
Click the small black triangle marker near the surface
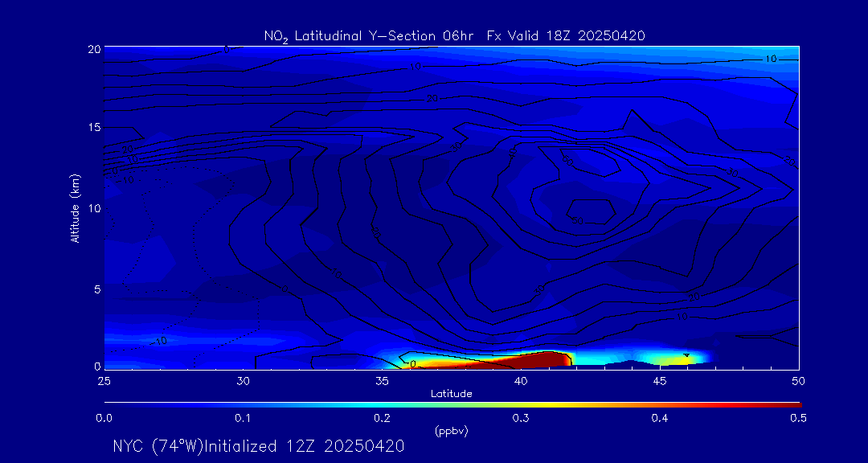pyautogui.click(x=686, y=354)
